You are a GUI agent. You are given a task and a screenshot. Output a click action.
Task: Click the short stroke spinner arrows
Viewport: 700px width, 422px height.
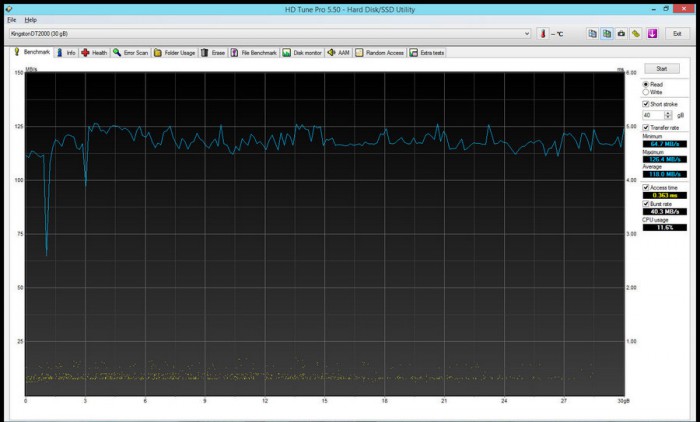668,115
